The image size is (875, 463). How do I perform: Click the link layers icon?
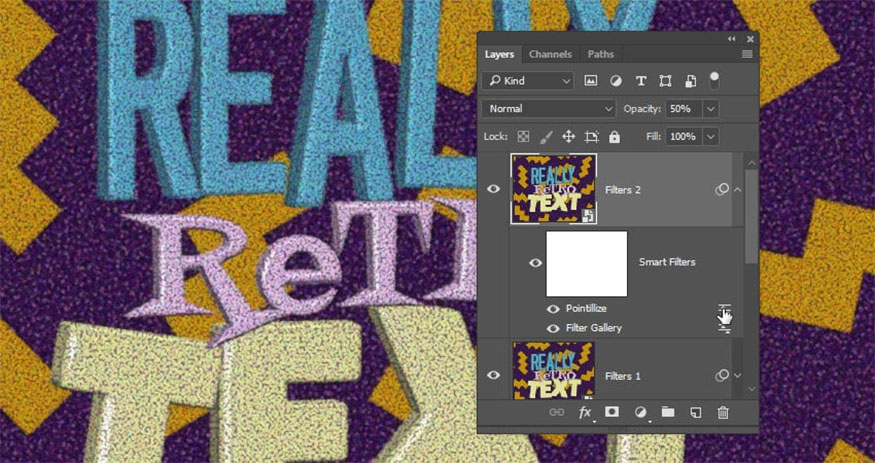point(557,412)
